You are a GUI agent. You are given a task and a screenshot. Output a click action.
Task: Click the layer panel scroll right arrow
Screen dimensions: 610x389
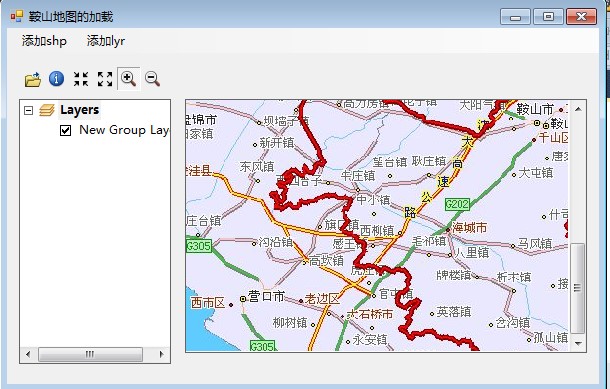click(x=162, y=354)
